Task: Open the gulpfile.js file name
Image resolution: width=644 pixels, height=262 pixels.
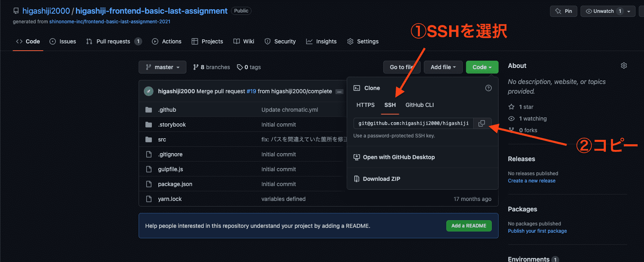Action: (x=171, y=169)
